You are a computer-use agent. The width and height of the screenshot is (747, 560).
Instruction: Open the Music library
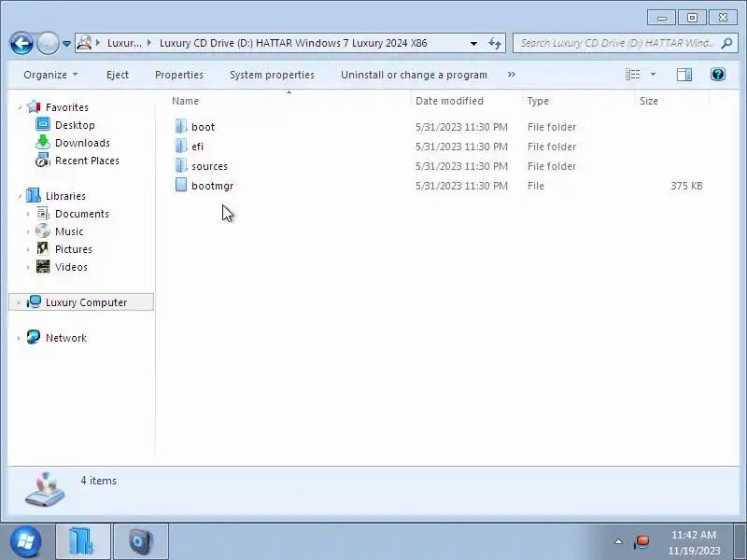69,231
